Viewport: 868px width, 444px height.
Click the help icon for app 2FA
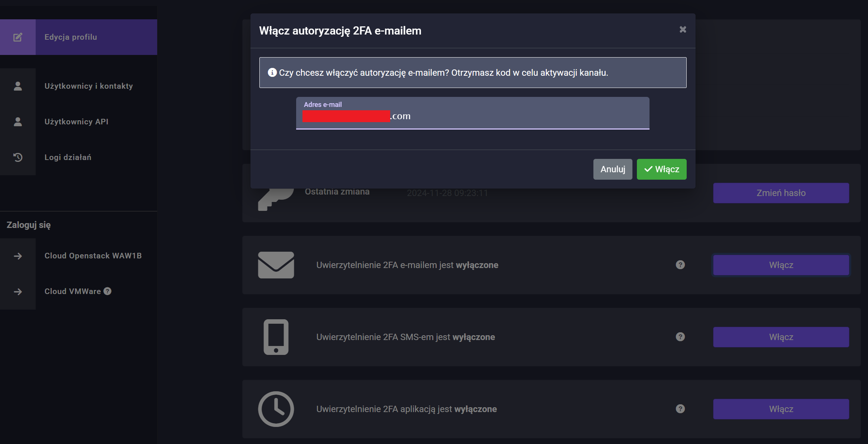click(680, 409)
